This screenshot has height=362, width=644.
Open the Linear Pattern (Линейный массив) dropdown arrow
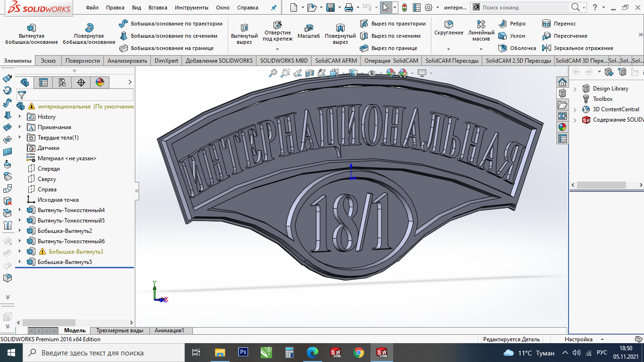point(481,49)
